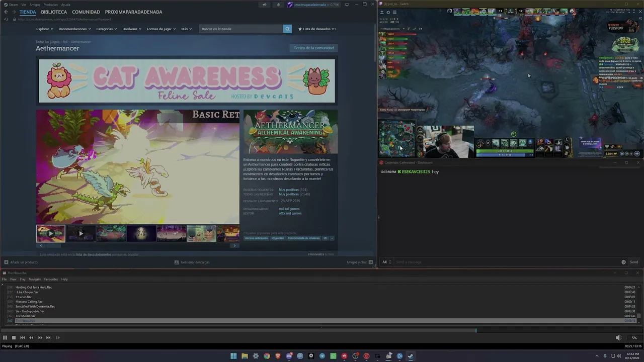
Task: Click the Cat Awareness Feline Sale banner
Action: tap(187, 81)
